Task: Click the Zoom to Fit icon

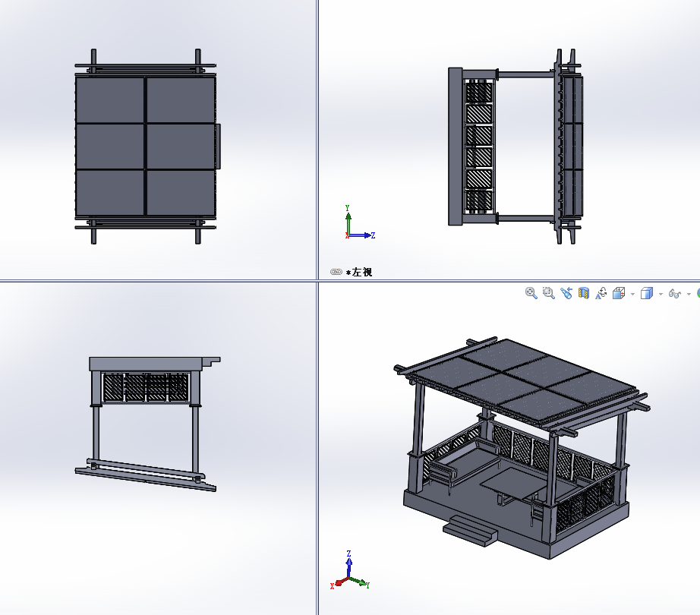Action: tap(531, 293)
